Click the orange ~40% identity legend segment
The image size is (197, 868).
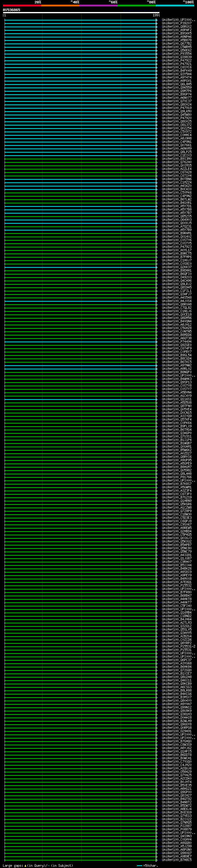(x=60, y=6)
